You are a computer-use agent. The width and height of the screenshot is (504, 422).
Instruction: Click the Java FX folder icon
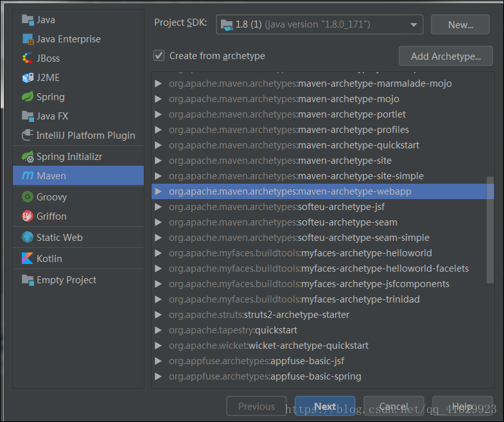tap(28, 116)
